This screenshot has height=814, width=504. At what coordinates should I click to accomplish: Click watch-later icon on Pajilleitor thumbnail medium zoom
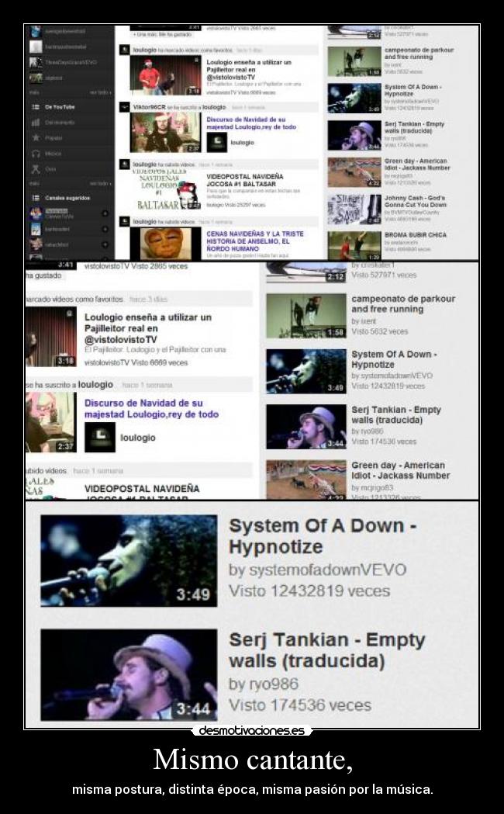pyautogui.click(x=69, y=314)
